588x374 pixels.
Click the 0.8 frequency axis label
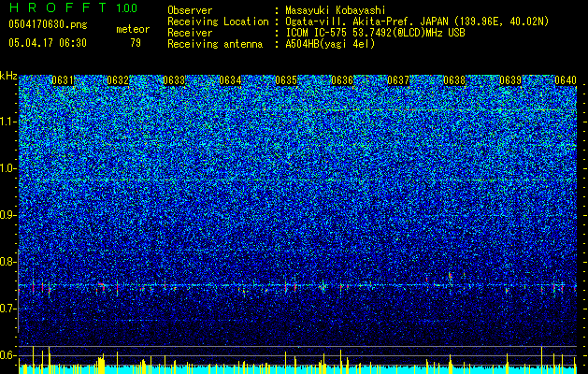pos(8,262)
